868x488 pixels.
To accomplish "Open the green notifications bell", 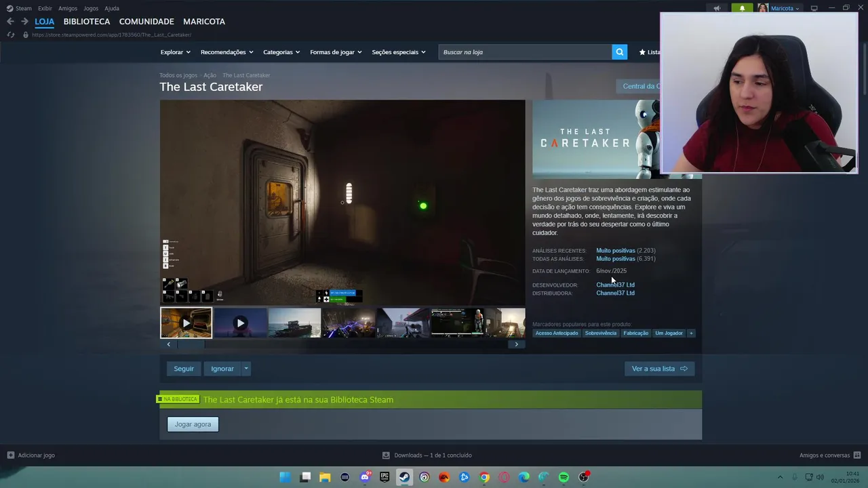I will click(x=742, y=8).
